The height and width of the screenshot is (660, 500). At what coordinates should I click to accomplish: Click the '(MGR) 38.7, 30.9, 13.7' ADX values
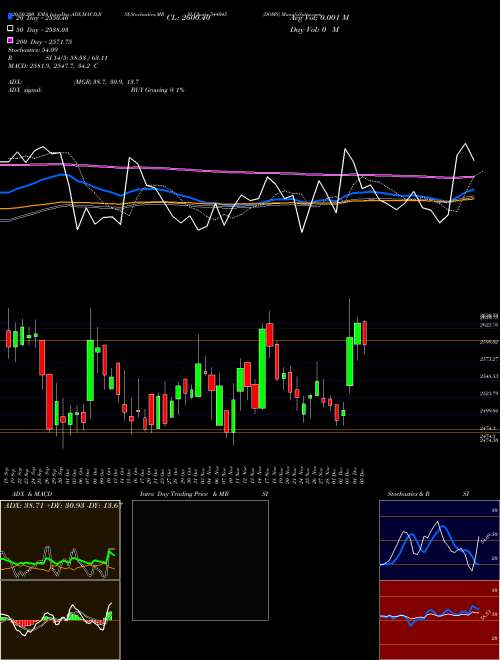106,82
